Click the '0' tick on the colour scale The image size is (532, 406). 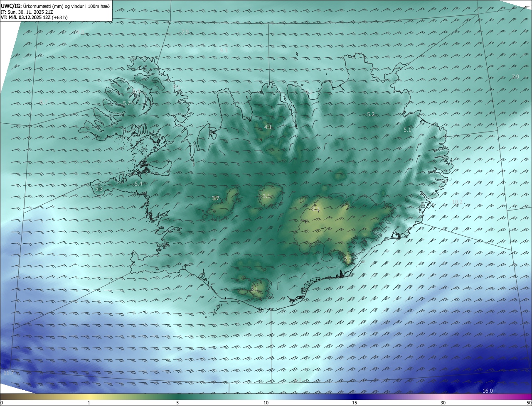point(2,403)
